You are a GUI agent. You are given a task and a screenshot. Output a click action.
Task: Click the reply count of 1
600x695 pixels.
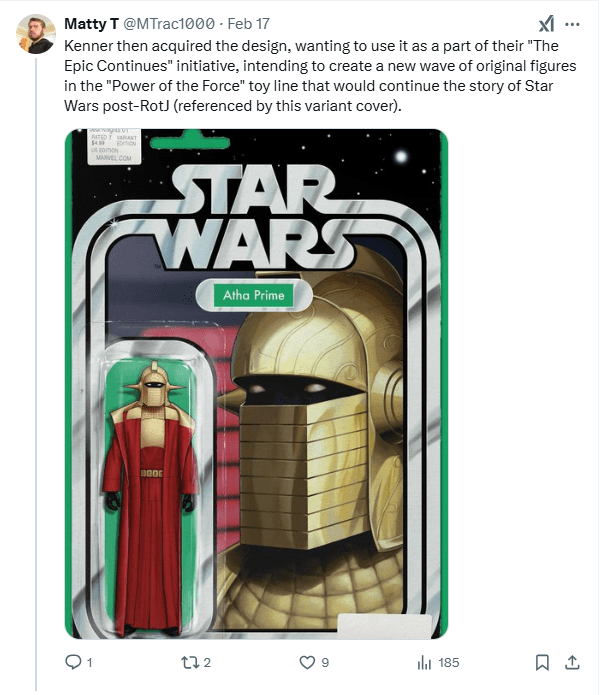[x=90, y=663]
